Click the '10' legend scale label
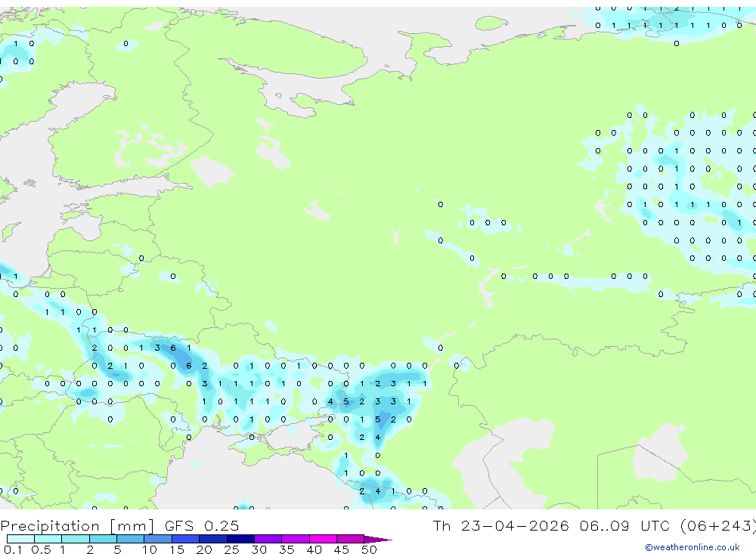This screenshot has height=554, width=756. 150,549
